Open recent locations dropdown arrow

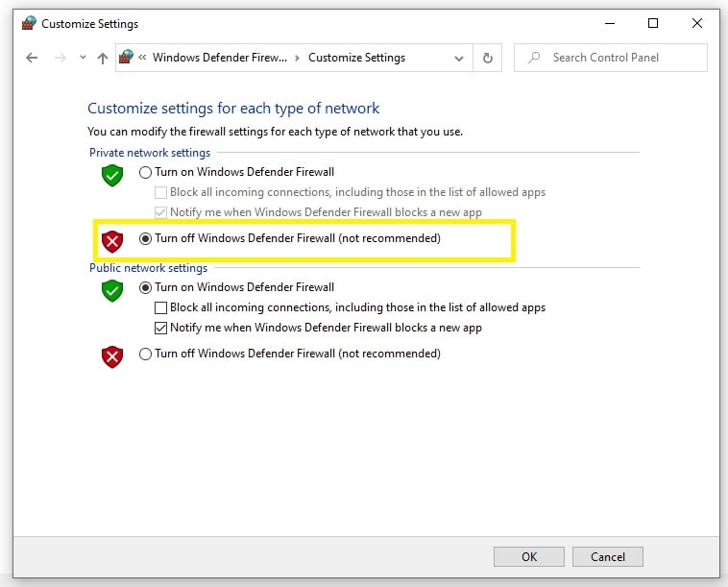pos(83,58)
